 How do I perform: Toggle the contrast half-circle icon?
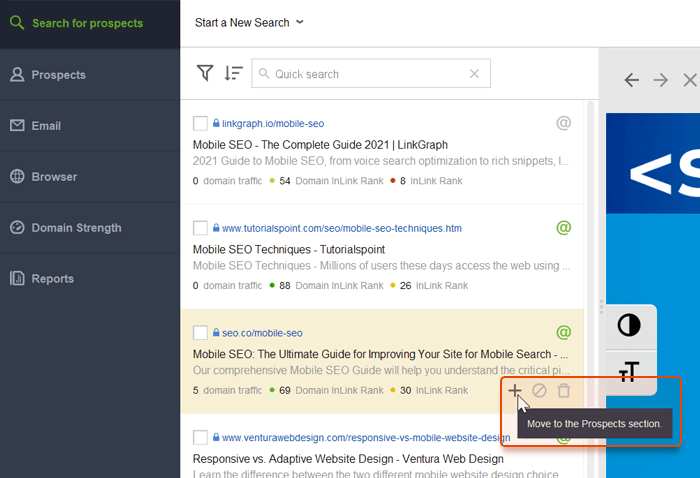[x=629, y=325]
